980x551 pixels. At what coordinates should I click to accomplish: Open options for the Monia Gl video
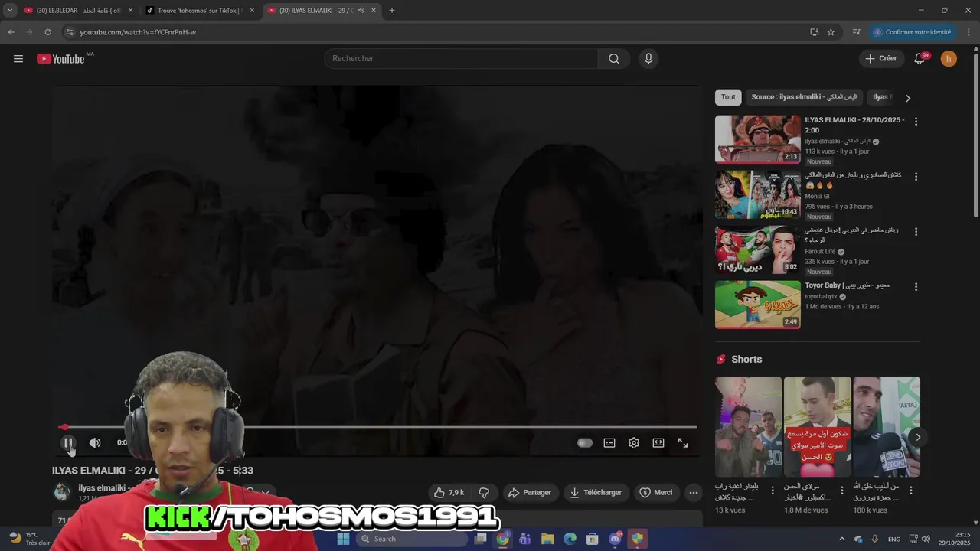click(x=916, y=177)
